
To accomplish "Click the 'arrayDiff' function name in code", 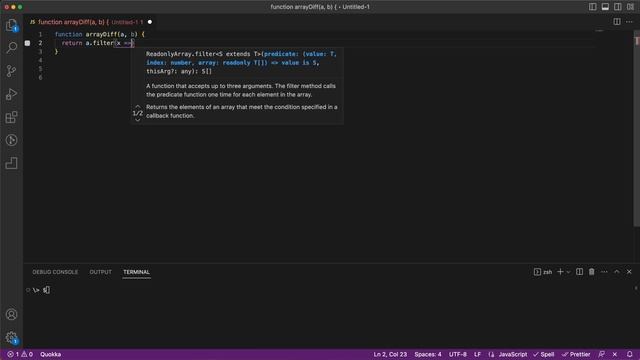I will [x=101, y=34].
